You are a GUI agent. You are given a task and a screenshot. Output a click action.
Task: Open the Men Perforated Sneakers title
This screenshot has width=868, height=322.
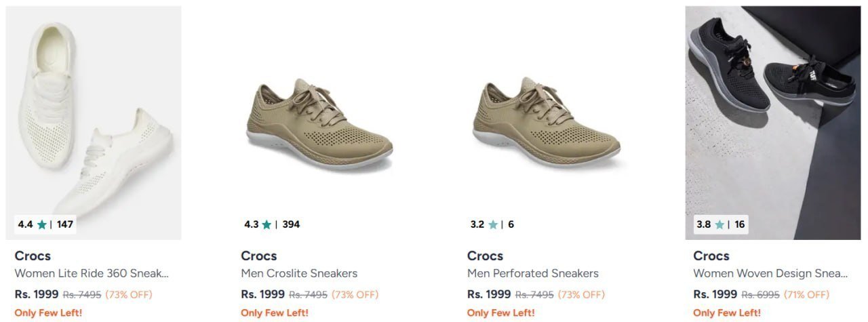click(533, 274)
